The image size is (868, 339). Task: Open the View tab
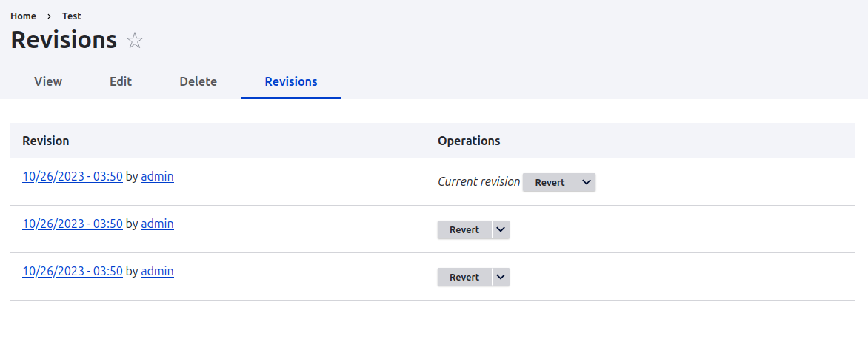(x=48, y=81)
